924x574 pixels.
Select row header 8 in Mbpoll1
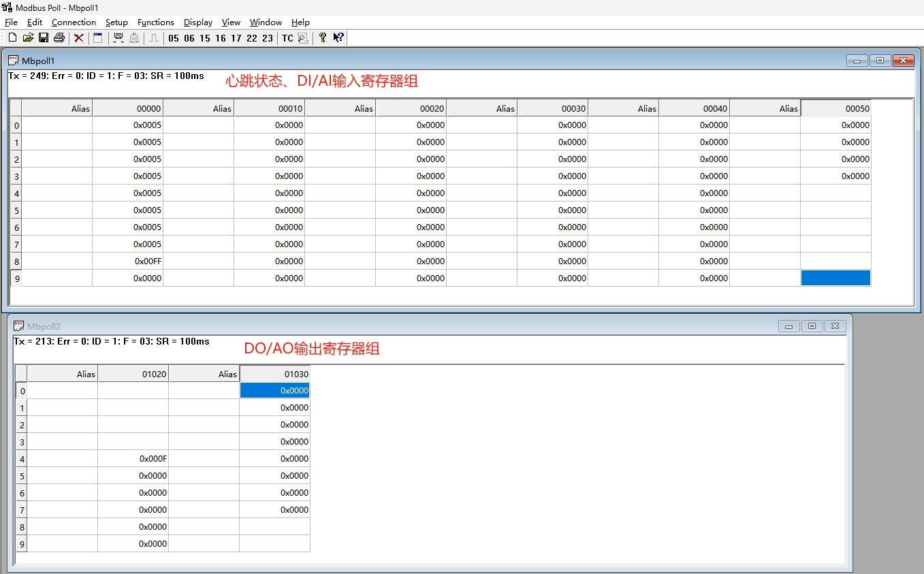pyautogui.click(x=16, y=261)
